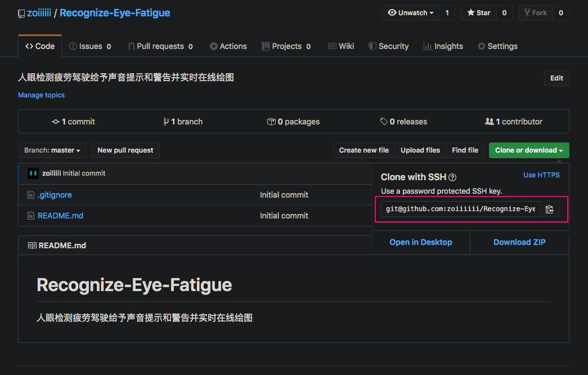Click the README.md file icon in the list
Viewport: 588px width, 375px height.
[x=31, y=216]
